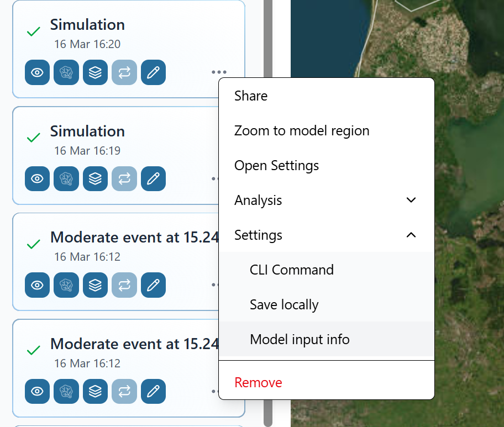This screenshot has height=427, width=504.
Task: Open Model input info
Action: (300, 339)
